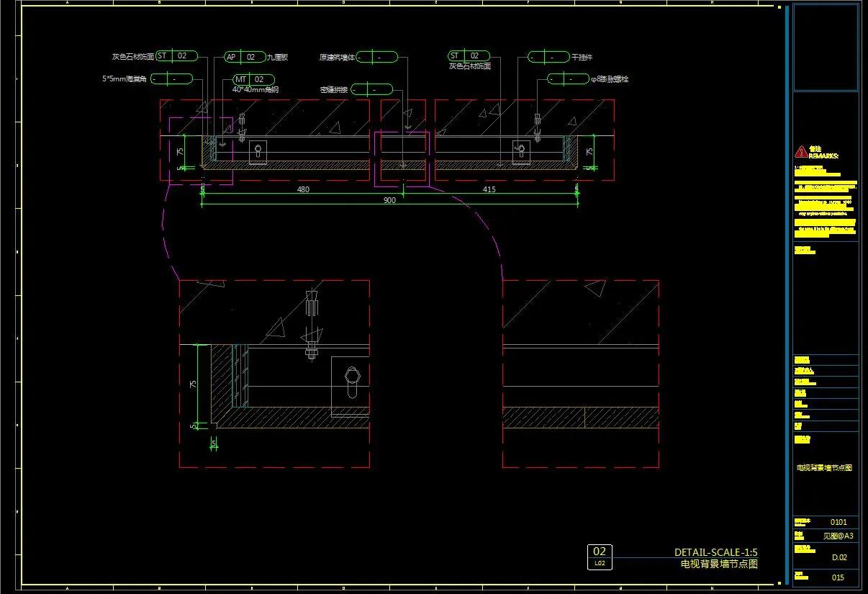
Task: Click the φ8膨胀螺栓 label
Action: [609, 78]
